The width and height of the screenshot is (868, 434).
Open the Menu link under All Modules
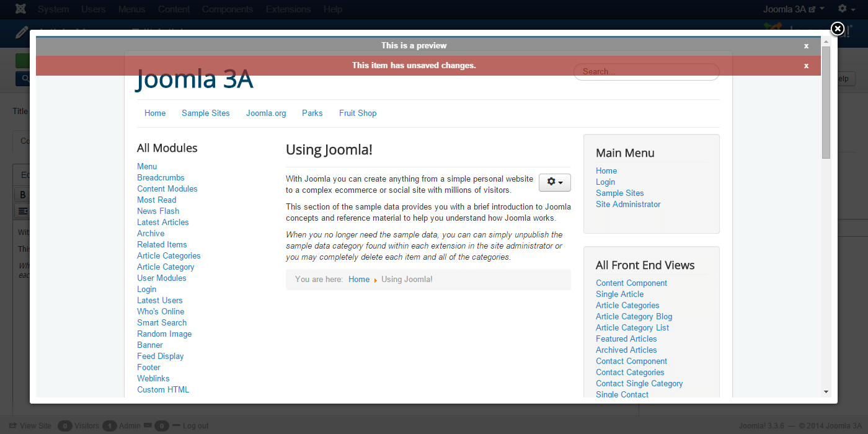147,167
